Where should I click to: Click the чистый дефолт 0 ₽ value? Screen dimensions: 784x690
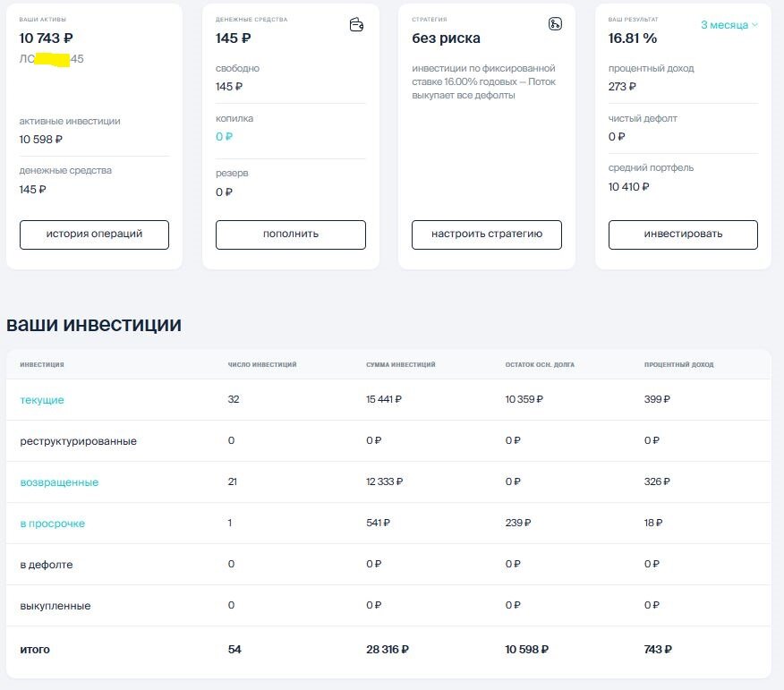[x=617, y=137]
